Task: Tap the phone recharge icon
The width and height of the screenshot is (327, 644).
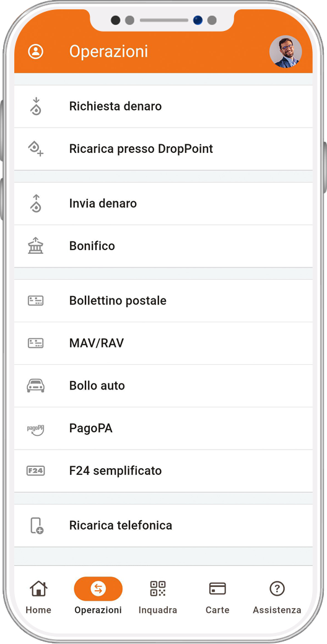Action: tap(37, 525)
